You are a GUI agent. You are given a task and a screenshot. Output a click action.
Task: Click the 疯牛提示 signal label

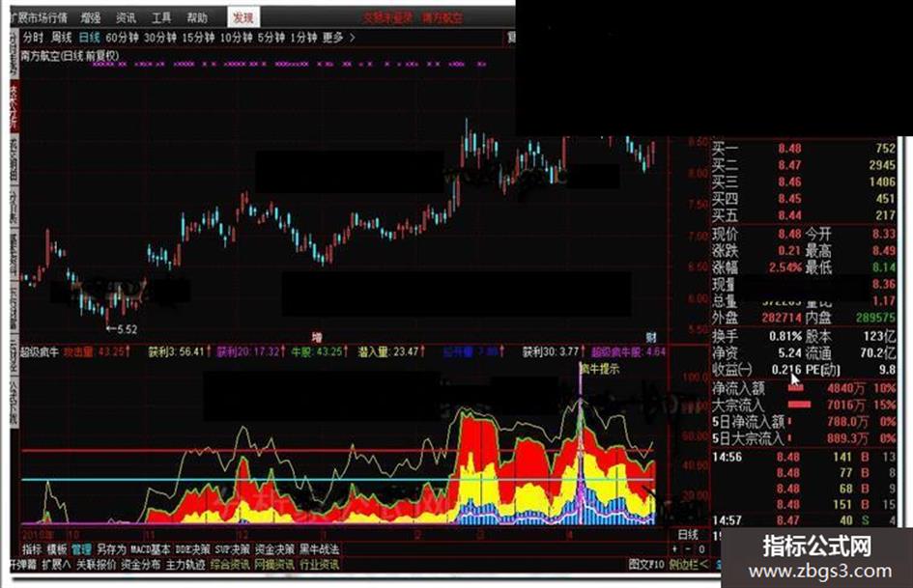[x=600, y=369]
